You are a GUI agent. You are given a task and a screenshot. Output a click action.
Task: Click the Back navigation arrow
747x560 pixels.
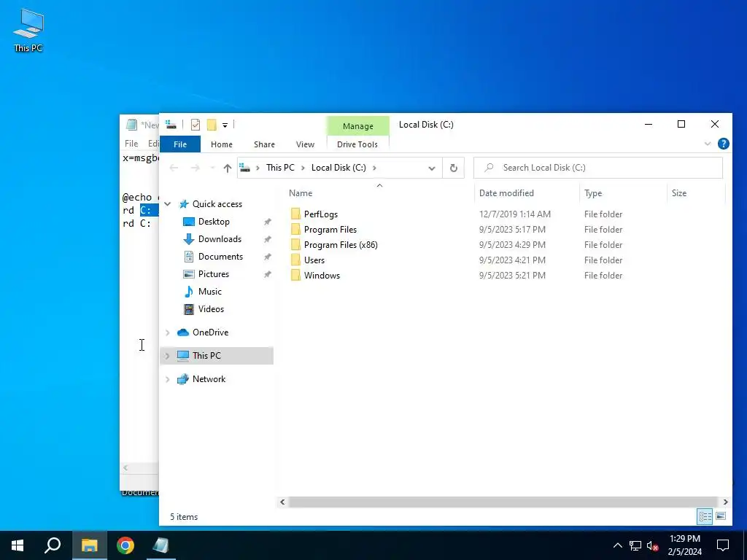(x=174, y=168)
